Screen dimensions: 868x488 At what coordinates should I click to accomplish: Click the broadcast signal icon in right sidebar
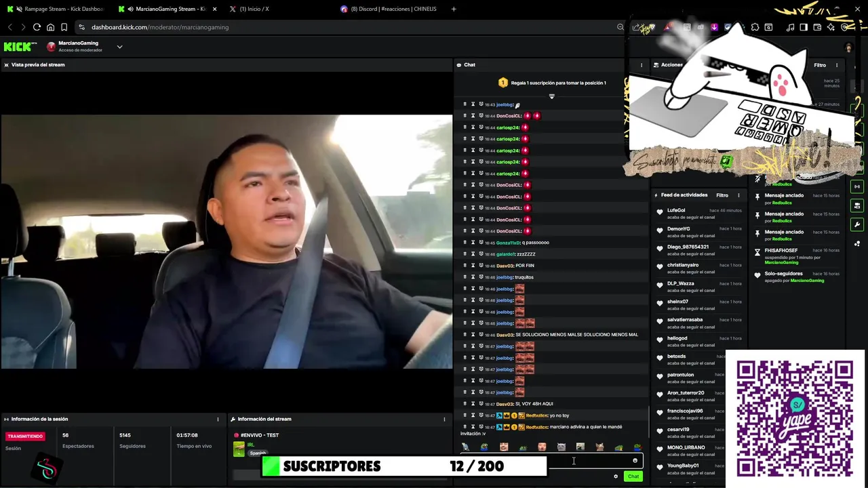(x=857, y=186)
